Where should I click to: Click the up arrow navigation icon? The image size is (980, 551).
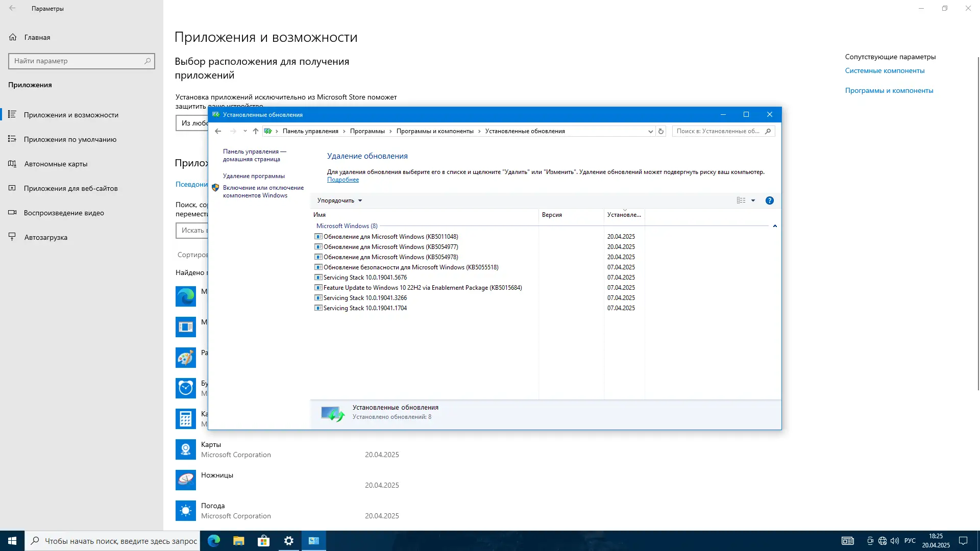[x=256, y=131]
